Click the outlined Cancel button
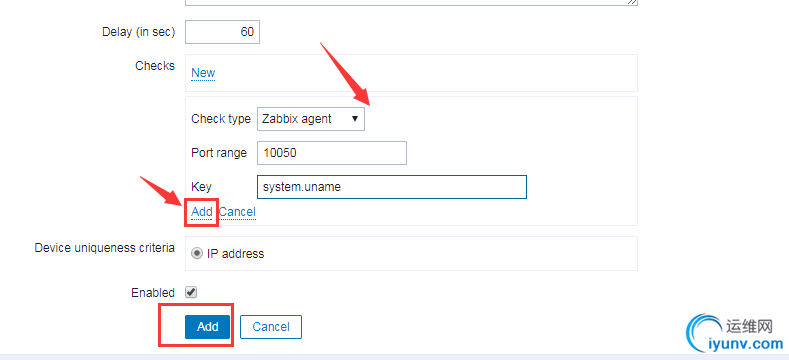Image resolution: width=789 pixels, height=360 pixels. click(x=271, y=327)
